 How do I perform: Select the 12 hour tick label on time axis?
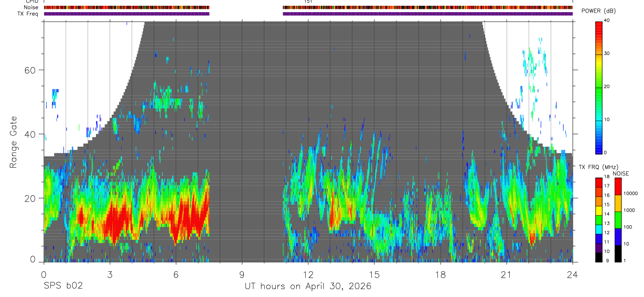tap(308, 274)
